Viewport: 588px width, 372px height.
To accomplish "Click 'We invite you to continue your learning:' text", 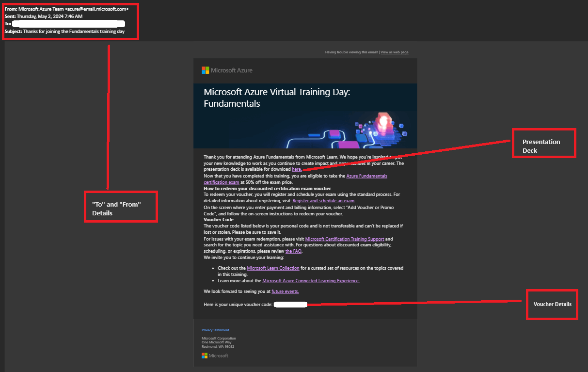I will [x=243, y=258].
